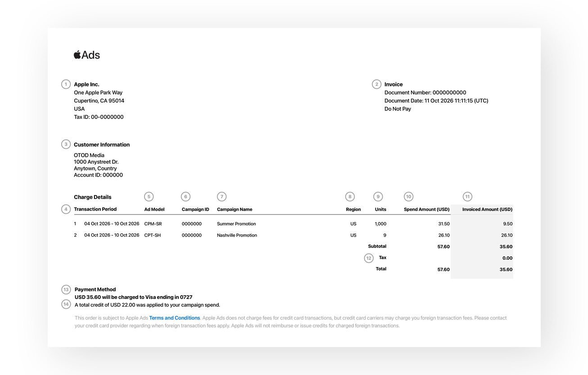Click 'Do Not Pay' text
588x375 pixels.
click(x=398, y=109)
